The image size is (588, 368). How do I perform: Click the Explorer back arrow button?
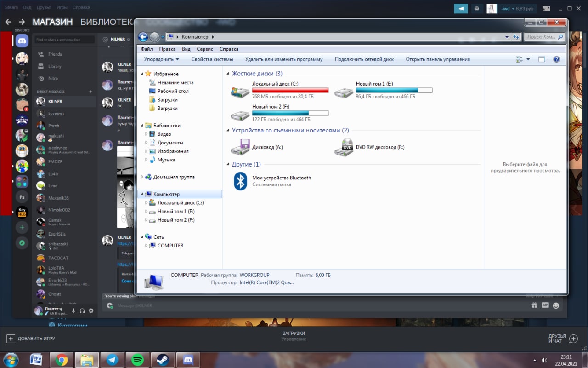143,37
